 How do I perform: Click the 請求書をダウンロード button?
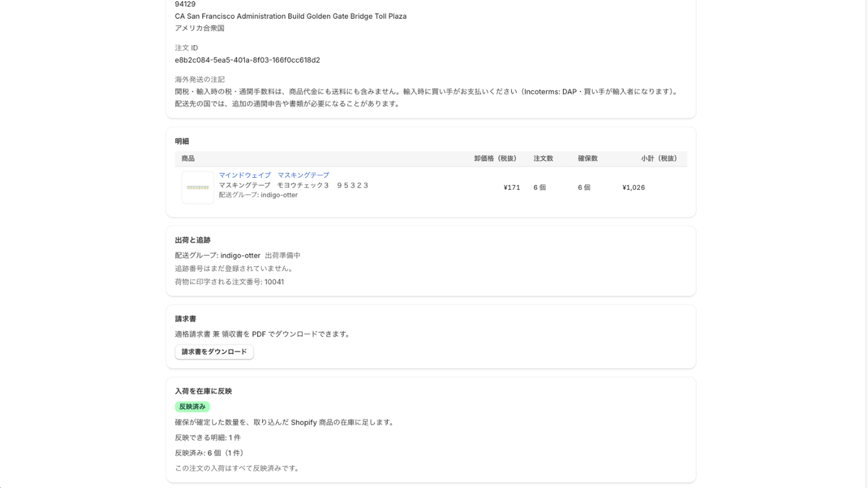(214, 352)
